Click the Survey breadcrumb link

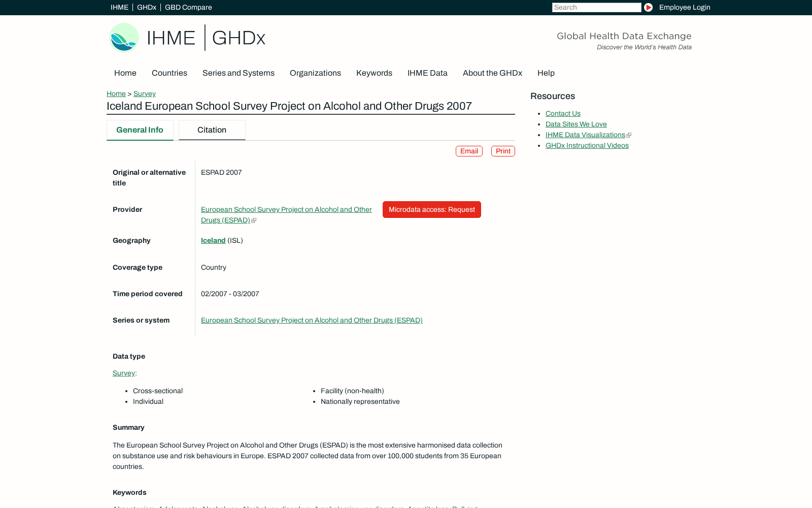[145, 93]
